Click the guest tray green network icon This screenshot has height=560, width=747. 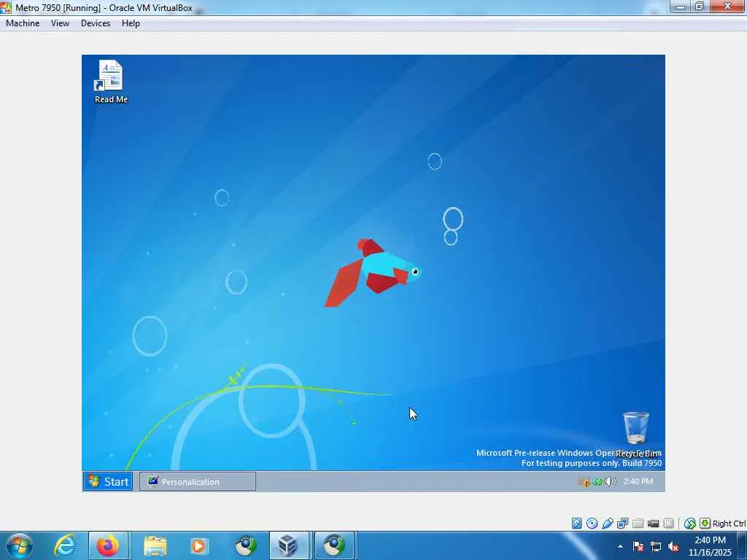coord(597,481)
